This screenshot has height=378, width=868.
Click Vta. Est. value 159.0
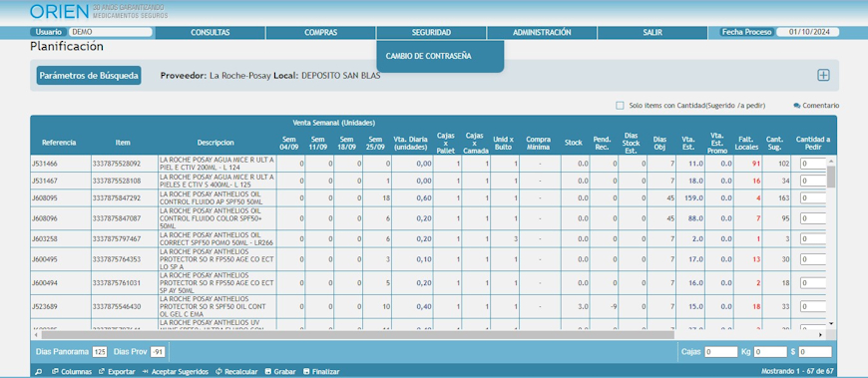click(x=694, y=198)
